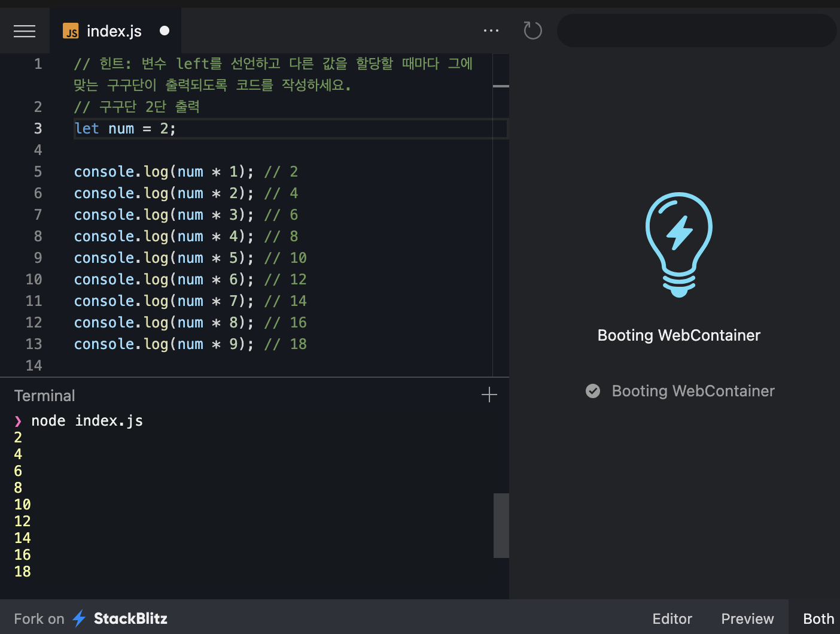Click 'console.log(num * 7); // 14' code line

[190, 301]
